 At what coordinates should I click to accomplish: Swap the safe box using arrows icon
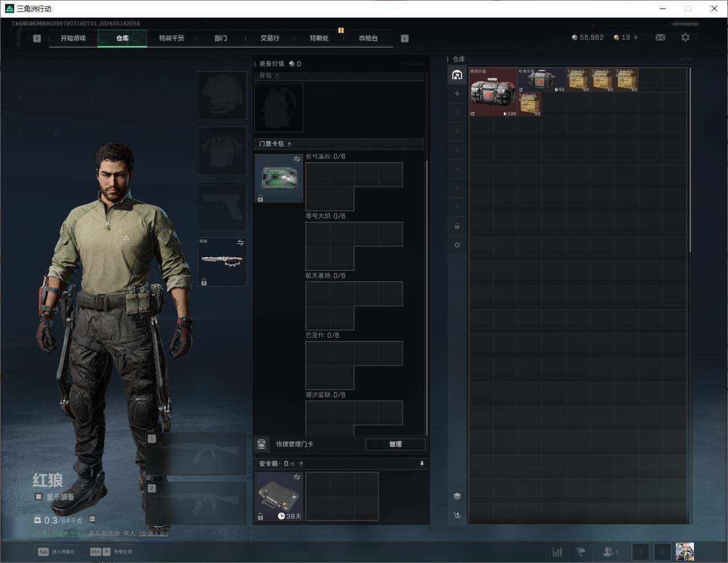pos(296,477)
